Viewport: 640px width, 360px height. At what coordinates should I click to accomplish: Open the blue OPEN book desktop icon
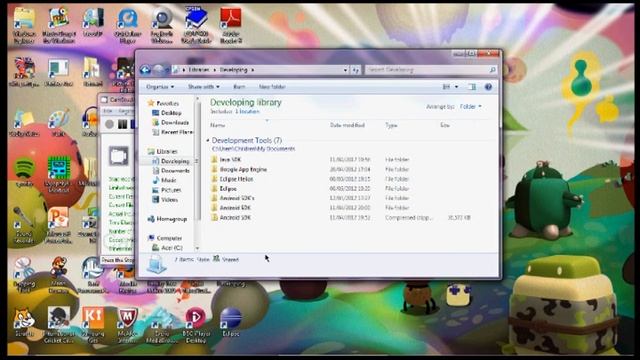196,24
